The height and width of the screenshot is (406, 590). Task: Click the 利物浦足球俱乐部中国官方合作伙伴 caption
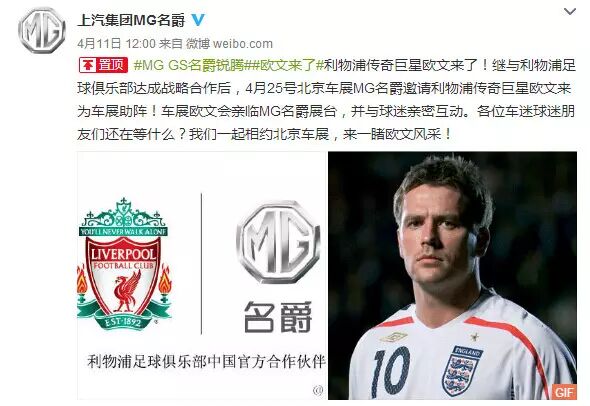(x=206, y=361)
